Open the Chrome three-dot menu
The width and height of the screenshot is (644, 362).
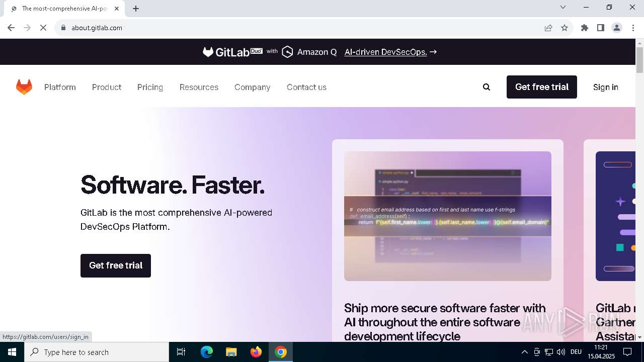pyautogui.click(x=633, y=28)
